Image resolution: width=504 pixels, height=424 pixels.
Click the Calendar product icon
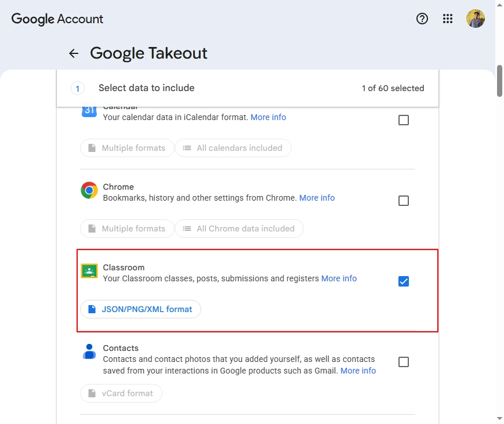pos(89,111)
